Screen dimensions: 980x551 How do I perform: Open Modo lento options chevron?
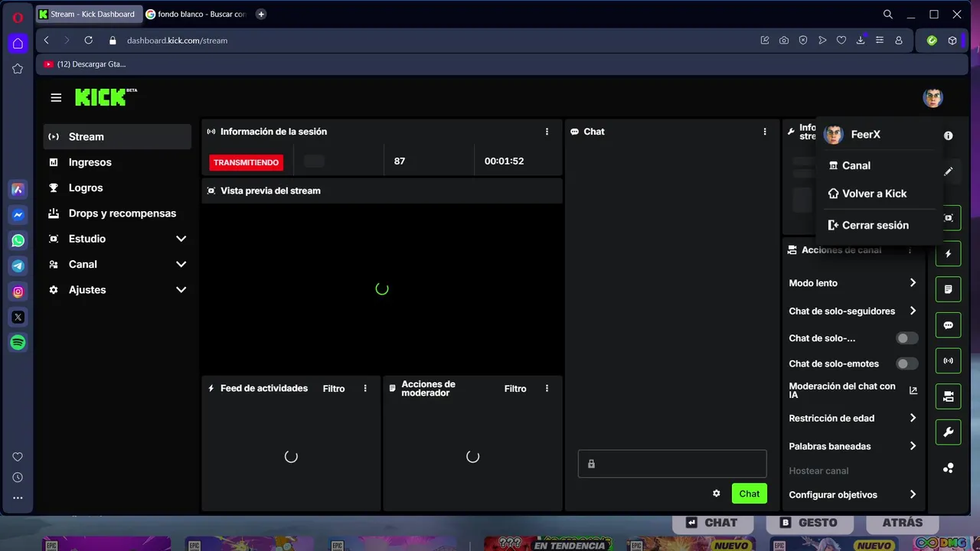pyautogui.click(x=913, y=283)
